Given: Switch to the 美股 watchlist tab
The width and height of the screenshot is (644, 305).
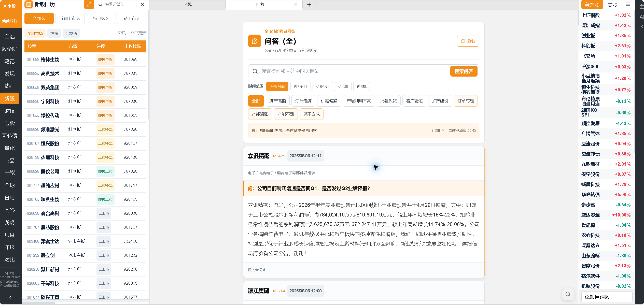Looking at the screenshot, I should [612, 5].
